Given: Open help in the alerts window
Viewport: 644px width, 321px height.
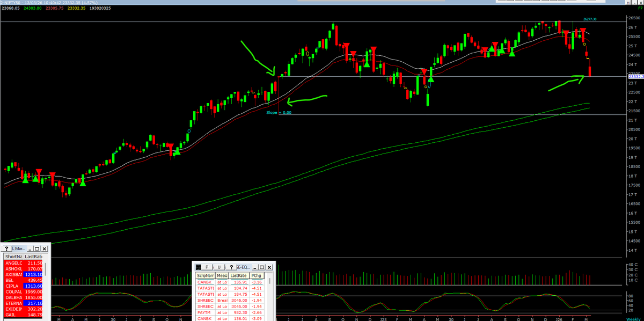Looking at the screenshot, I should pos(231,267).
